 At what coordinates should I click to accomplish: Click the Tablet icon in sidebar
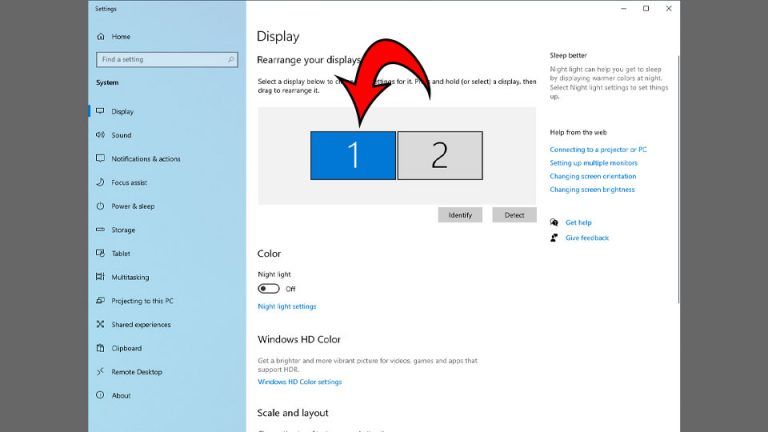pyautogui.click(x=101, y=254)
